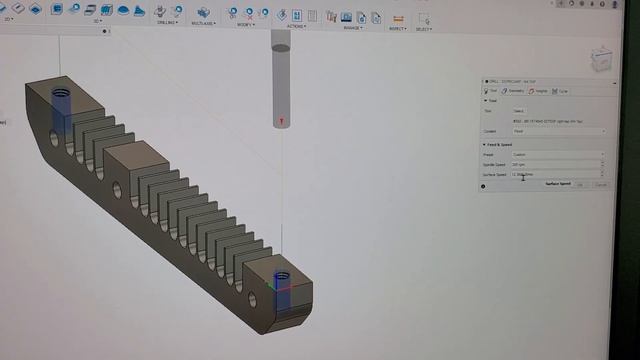The height and width of the screenshot is (360, 640).
Task: Click the middle MODIFY icon with red X
Action: point(249,14)
